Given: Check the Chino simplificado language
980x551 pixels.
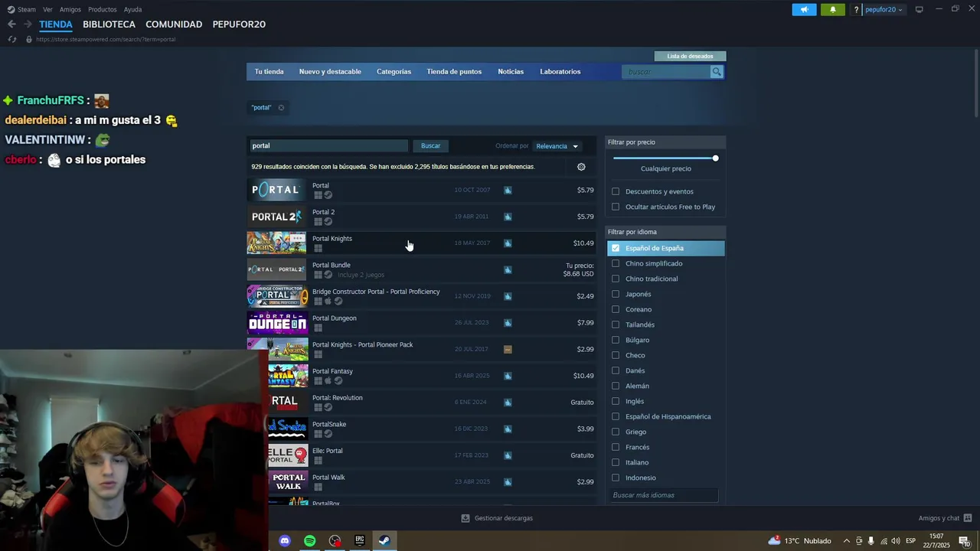Looking at the screenshot, I should [616, 263].
